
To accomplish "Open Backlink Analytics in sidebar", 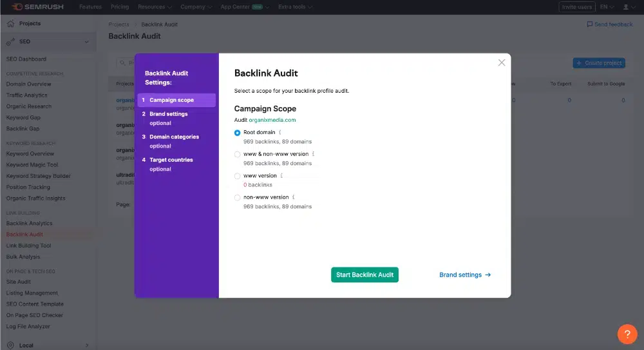I will tap(29, 223).
